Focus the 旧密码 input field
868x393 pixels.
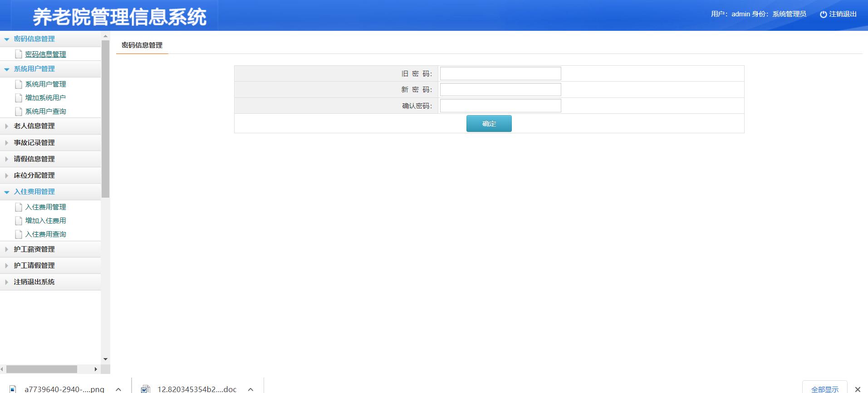[500, 73]
